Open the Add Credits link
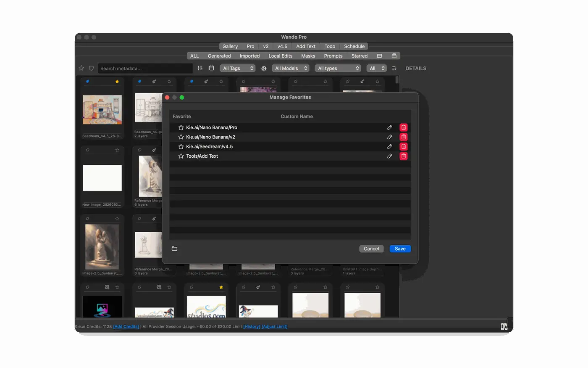The width and height of the screenshot is (588, 368). (x=126, y=326)
